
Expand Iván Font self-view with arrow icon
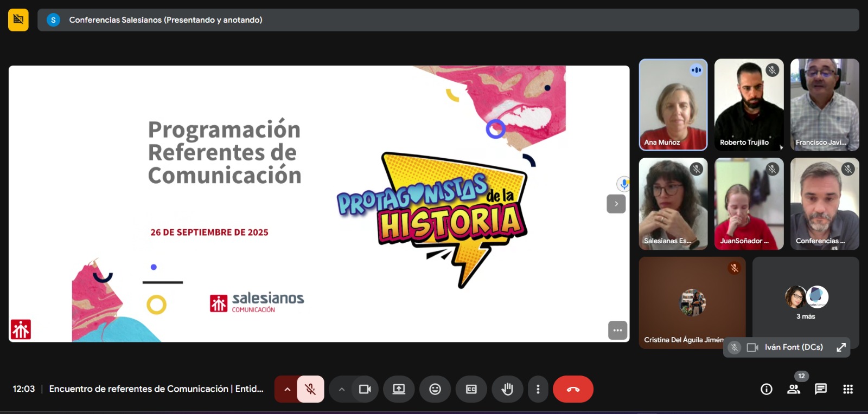pos(841,347)
